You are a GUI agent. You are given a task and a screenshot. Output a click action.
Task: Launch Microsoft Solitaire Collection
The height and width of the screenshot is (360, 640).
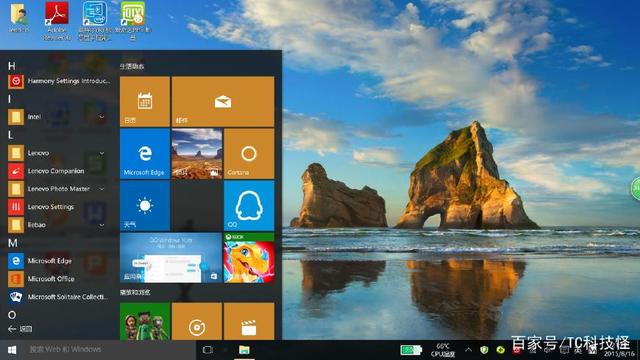(59, 297)
